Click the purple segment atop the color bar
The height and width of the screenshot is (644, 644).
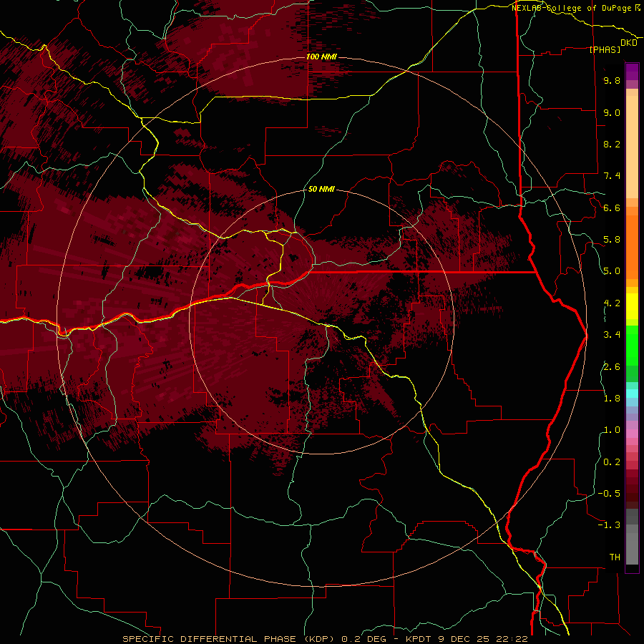pos(632,72)
